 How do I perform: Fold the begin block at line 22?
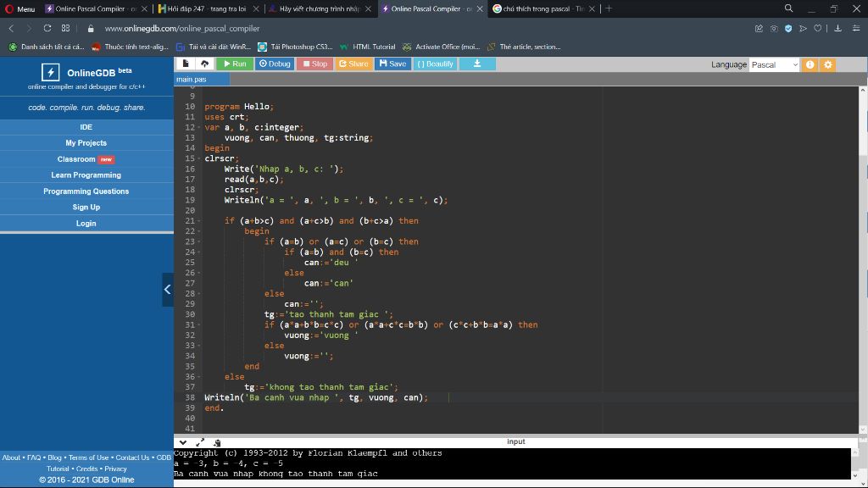pos(198,231)
